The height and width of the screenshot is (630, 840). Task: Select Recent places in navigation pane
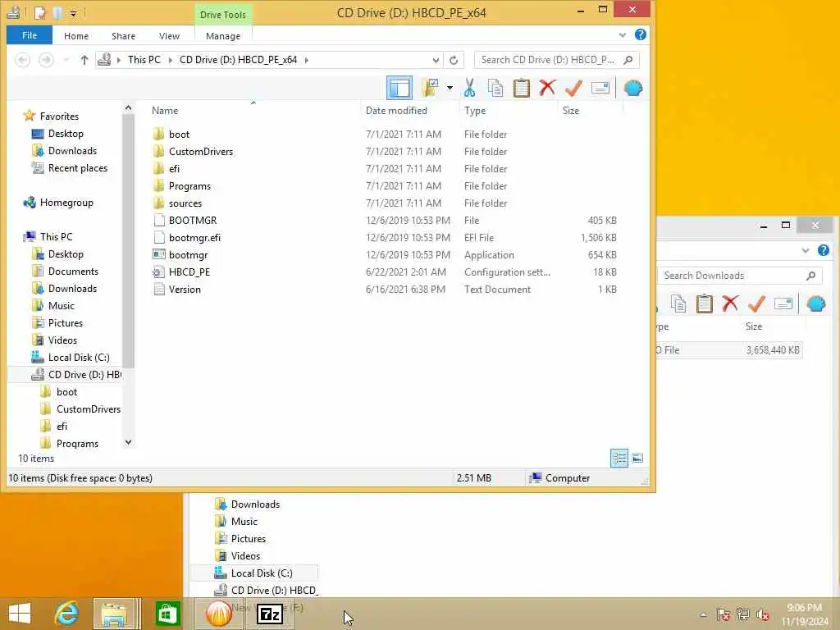pos(77,168)
